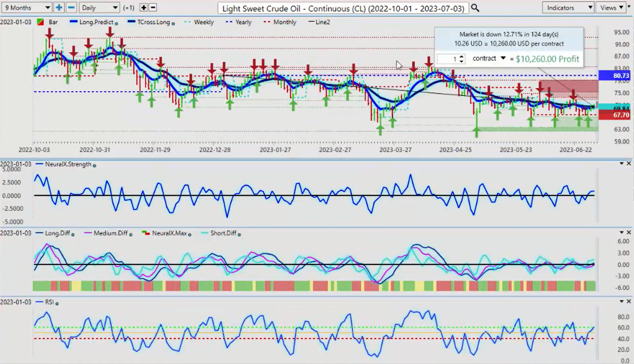Close the NeuralX.Strength indicator panel
The width and height of the screenshot is (634, 364).
coord(629,164)
